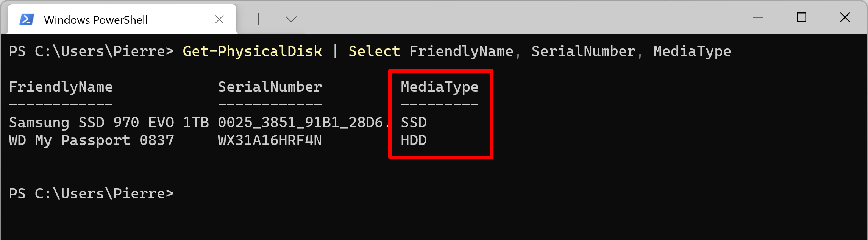Click the FriendlyName column header

tap(61, 87)
